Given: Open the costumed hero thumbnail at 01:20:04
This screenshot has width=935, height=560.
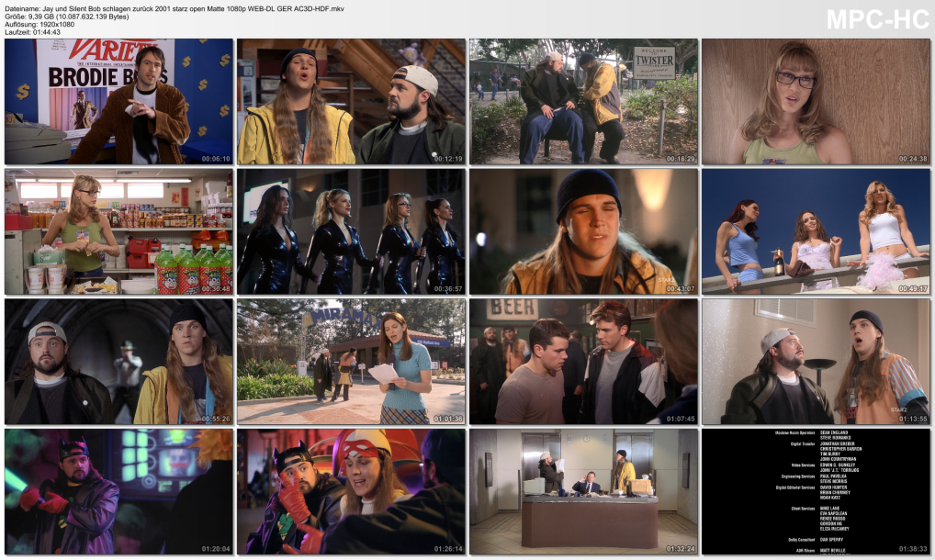Looking at the screenshot, I should coord(118,491).
